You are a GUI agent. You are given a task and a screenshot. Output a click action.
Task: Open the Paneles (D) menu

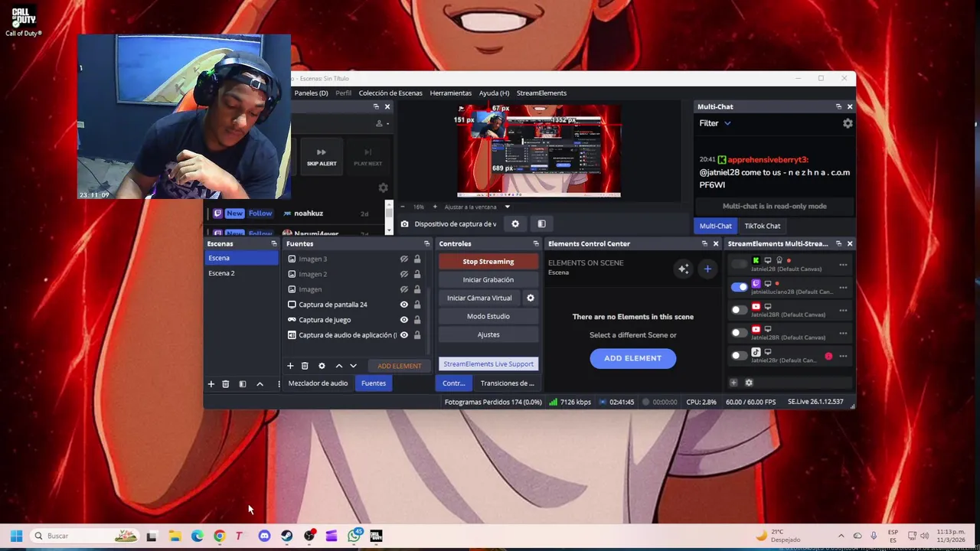[312, 93]
